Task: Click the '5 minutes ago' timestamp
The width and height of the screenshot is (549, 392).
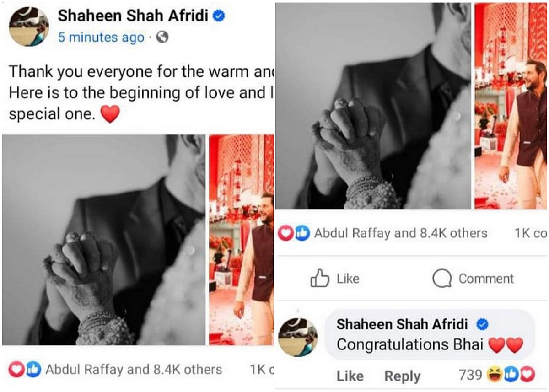Action: (101, 38)
